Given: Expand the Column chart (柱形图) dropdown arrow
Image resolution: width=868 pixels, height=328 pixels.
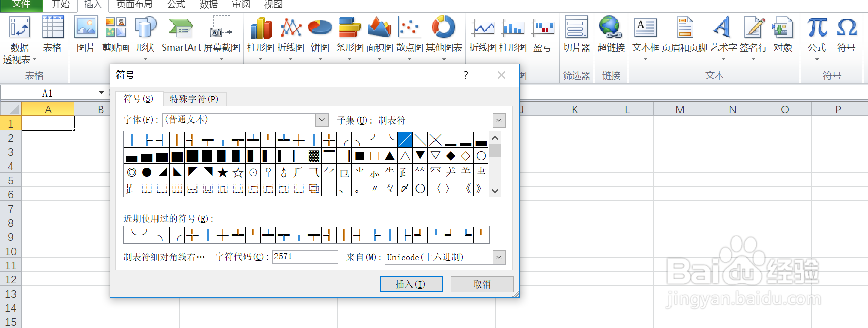Looking at the screenshot, I should click(261, 59).
